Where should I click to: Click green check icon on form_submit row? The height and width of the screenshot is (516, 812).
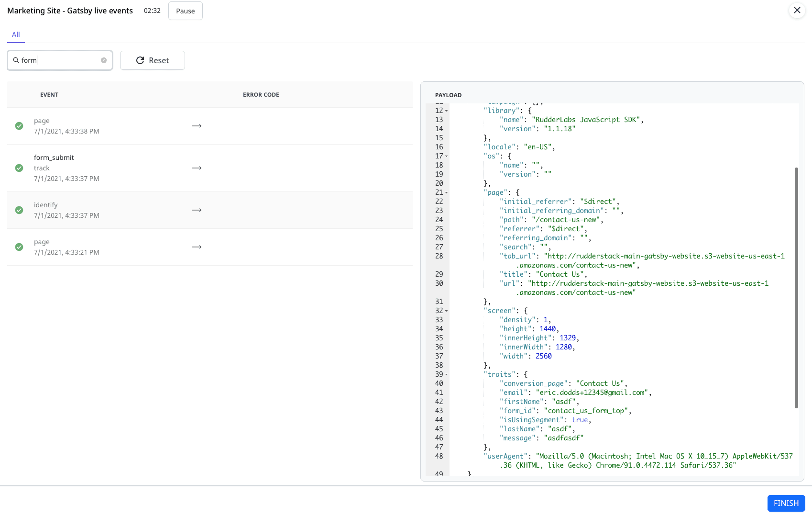[19, 168]
